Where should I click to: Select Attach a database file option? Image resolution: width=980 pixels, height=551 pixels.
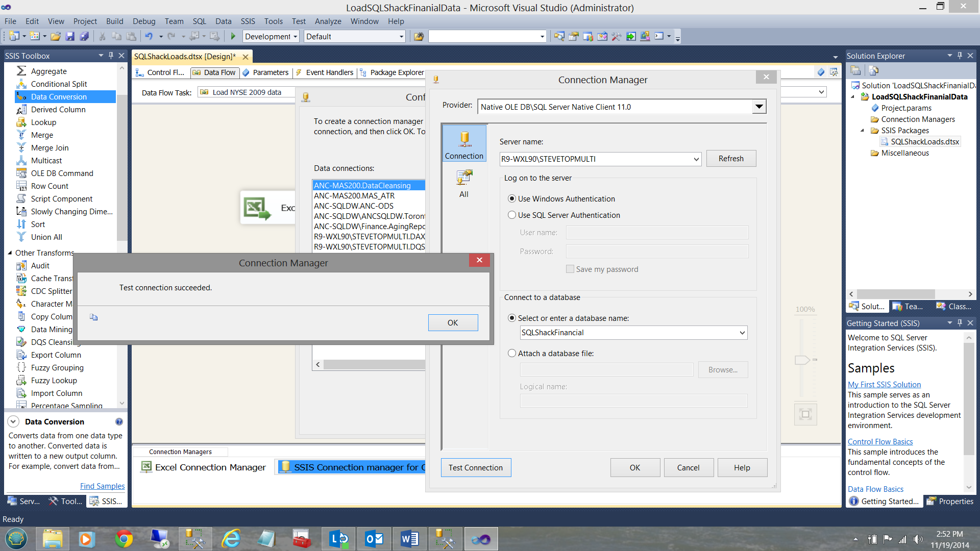pos(512,354)
